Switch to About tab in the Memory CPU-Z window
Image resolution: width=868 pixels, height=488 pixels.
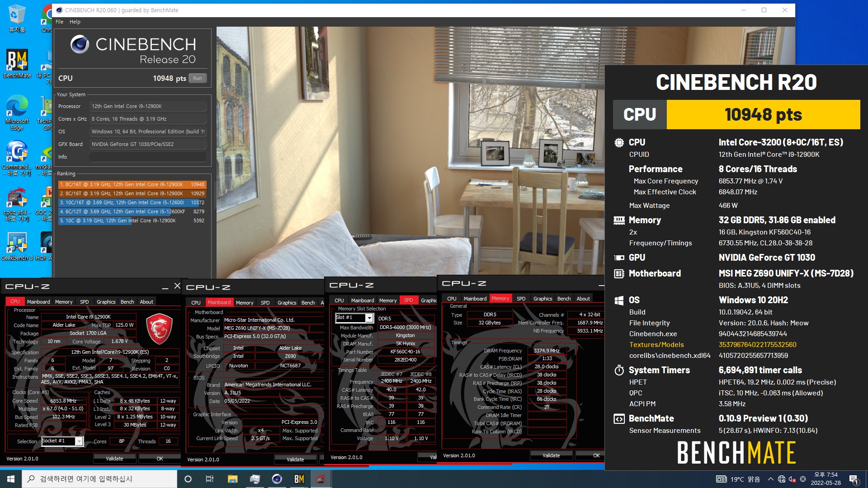pyautogui.click(x=583, y=298)
